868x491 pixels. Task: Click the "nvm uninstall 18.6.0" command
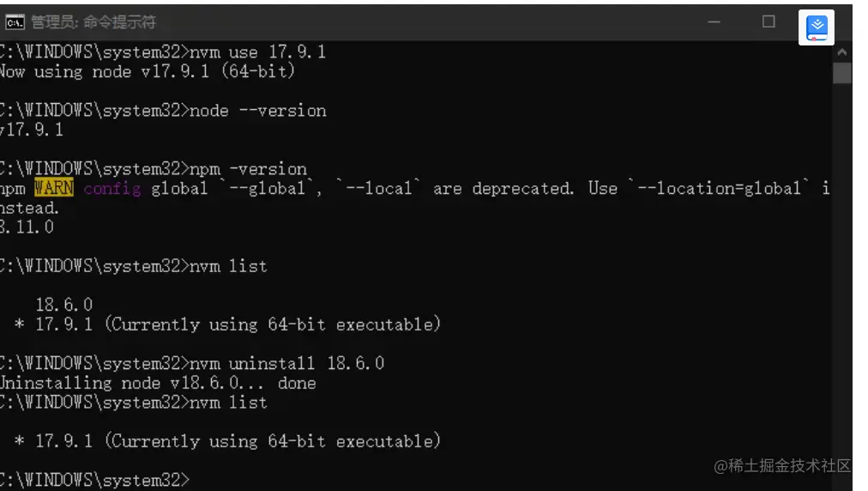286,363
